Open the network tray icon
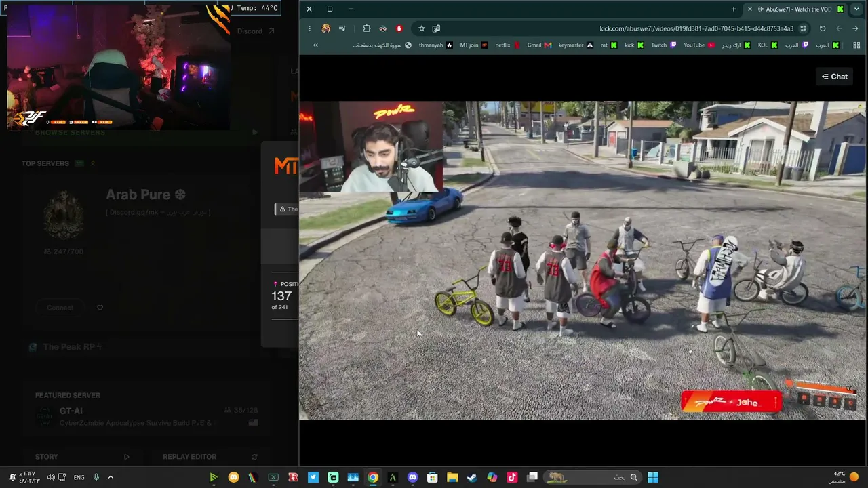 click(62, 477)
